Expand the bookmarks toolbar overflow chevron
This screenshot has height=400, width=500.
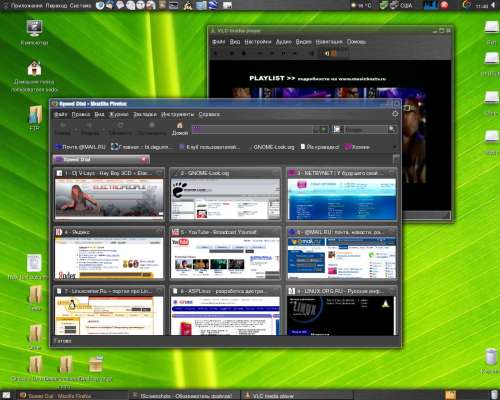pos(395,147)
